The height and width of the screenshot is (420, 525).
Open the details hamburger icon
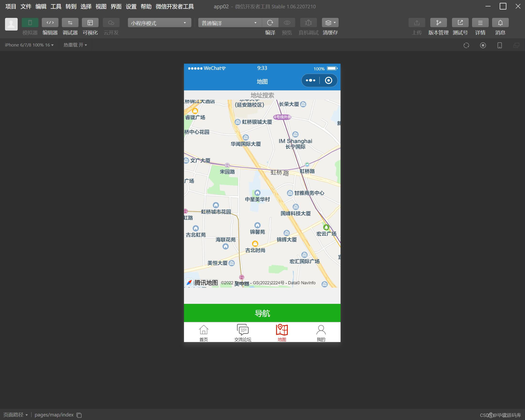coord(480,23)
